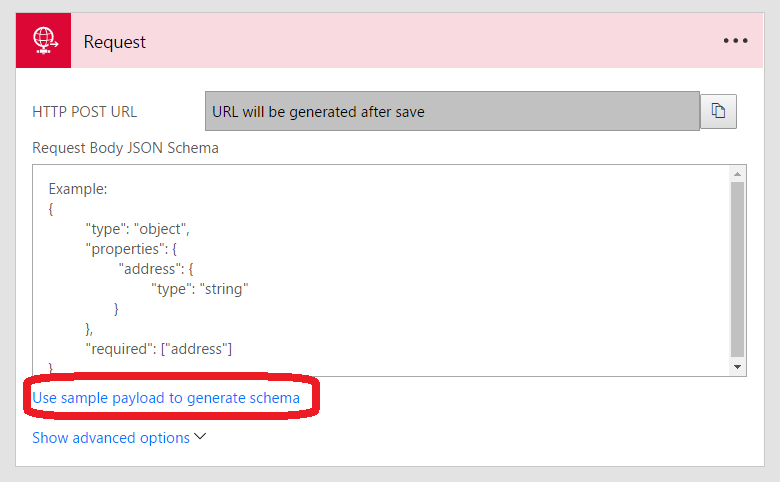The height and width of the screenshot is (482, 780).
Task: Expand the advanced options chevron
Action: point(200,437)
